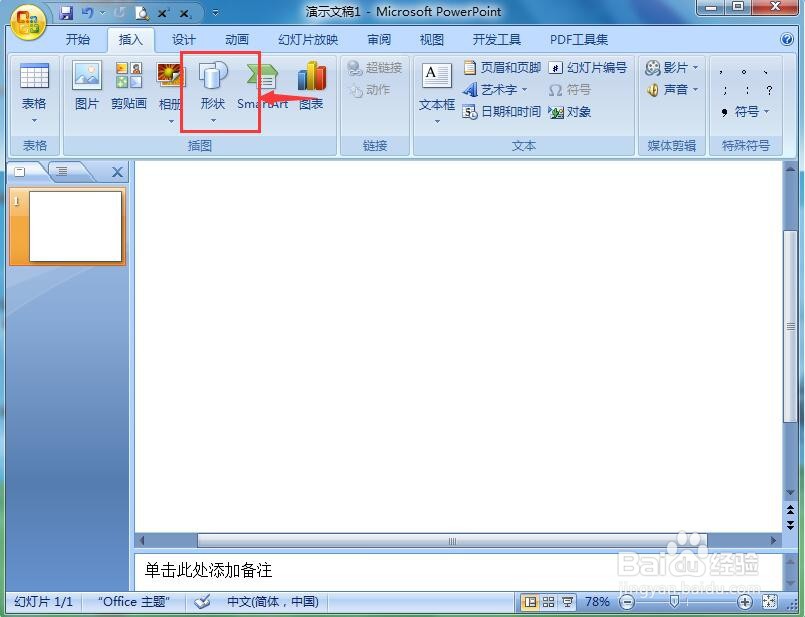805x617 pixels.
Task: Open the PDF工具集 tab
Action: coord(579,40)
